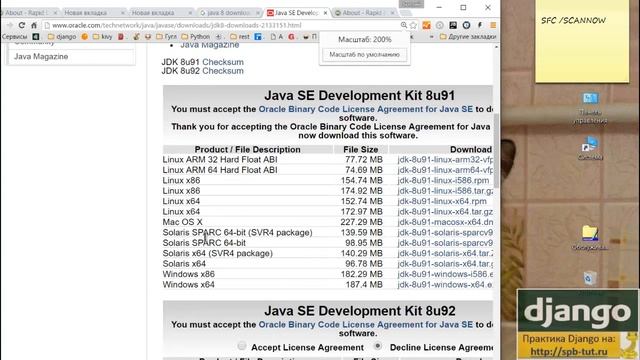Screen dimensions: 640x360
Task: Open license agreement link in 8u91 section
Action: coord(366,109)
